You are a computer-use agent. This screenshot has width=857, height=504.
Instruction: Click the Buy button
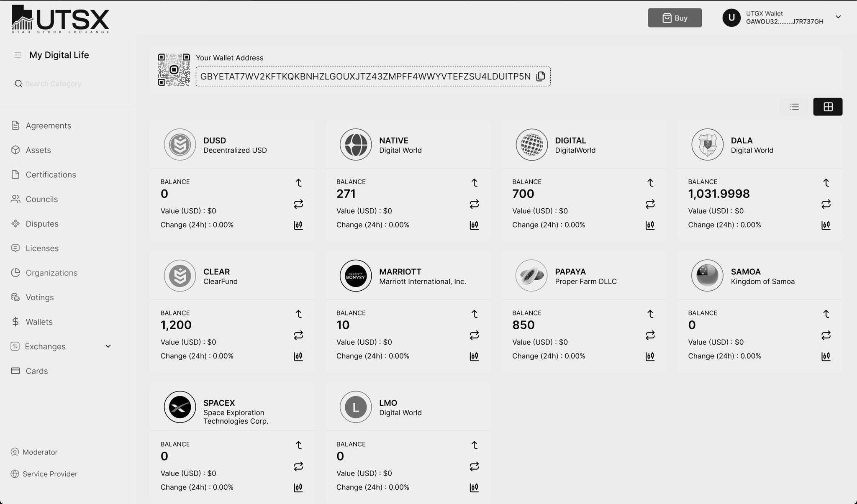pyautogui.click(x=675, y=18)
